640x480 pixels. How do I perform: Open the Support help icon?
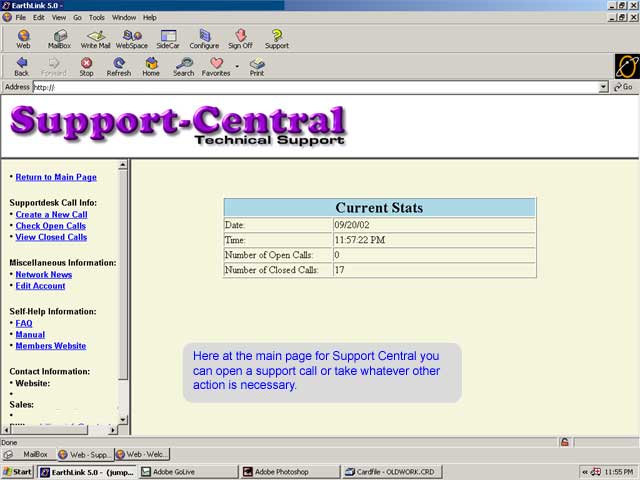click(x=277, y=38)
